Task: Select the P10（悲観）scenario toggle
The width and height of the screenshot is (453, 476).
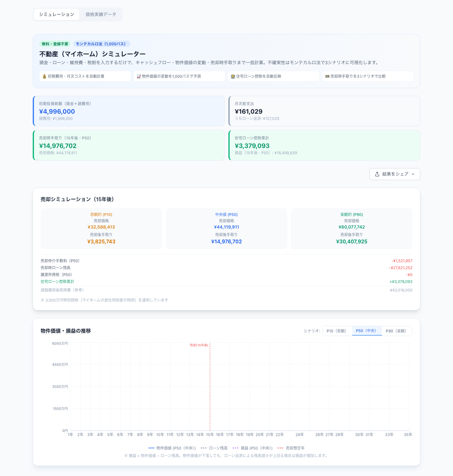Action: (337, 331)
